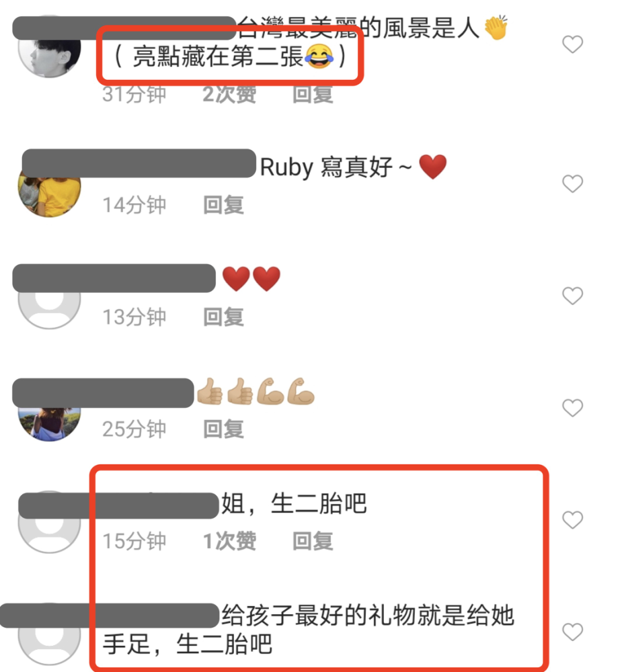View the 1次赞 on 姐，生二胎吧 comment

(x=229, y=541)
